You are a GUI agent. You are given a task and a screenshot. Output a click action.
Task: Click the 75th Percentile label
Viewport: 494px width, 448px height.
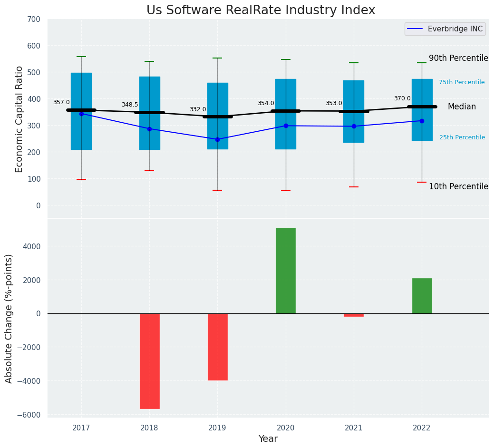tap(462, 82)
